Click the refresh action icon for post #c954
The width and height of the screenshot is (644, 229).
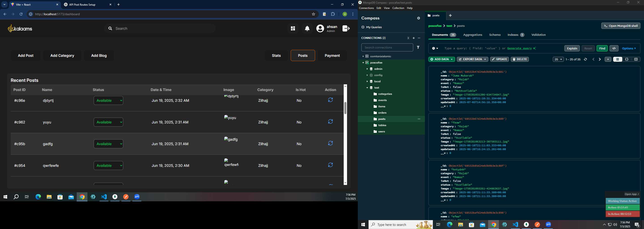pyautogui.click(x=330, y=165)
